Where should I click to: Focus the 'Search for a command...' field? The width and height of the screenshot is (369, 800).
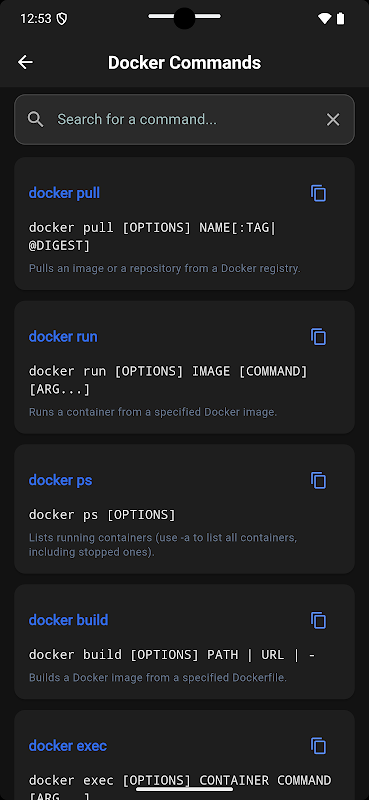click(x=184, y=119)
